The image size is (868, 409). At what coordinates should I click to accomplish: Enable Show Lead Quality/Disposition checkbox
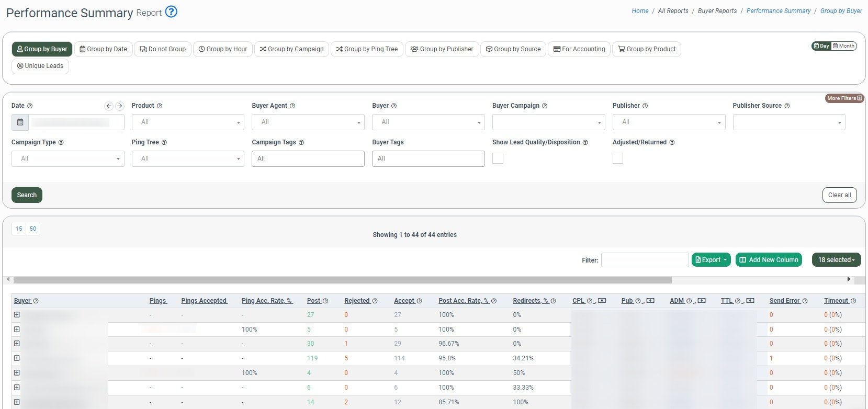pyautogui.click(x=498, y=158)
